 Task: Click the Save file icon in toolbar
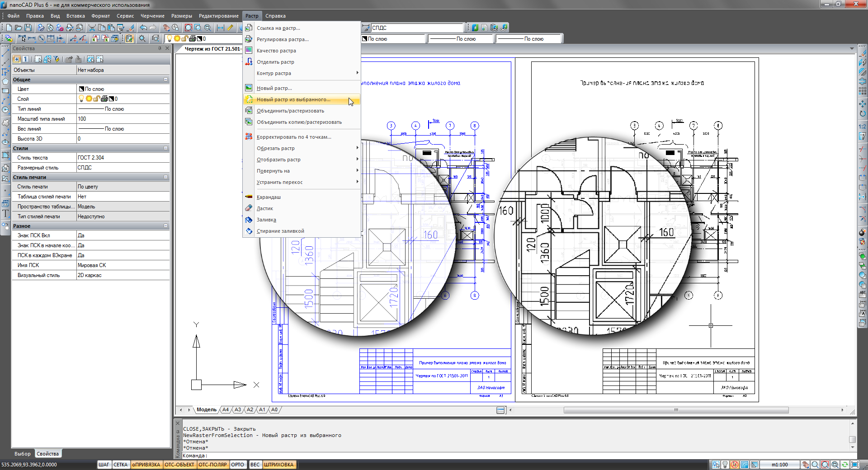28,28
